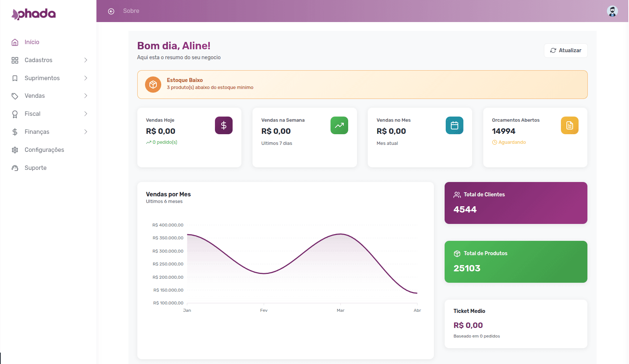Click the Aguardando clock icon
Screen dimensions: 629x364
pyautogui.click(x=495, y=142)
